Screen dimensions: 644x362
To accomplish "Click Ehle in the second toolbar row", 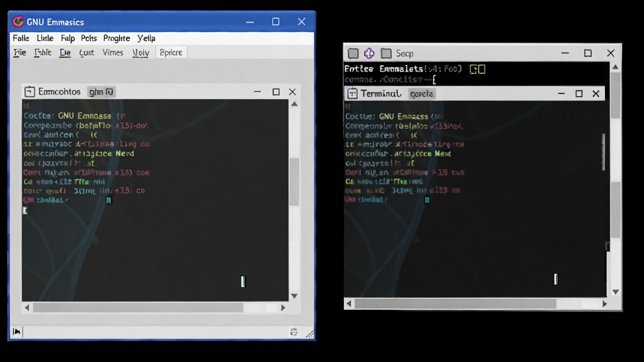I will pyautogui.click(x=43, y=53).
